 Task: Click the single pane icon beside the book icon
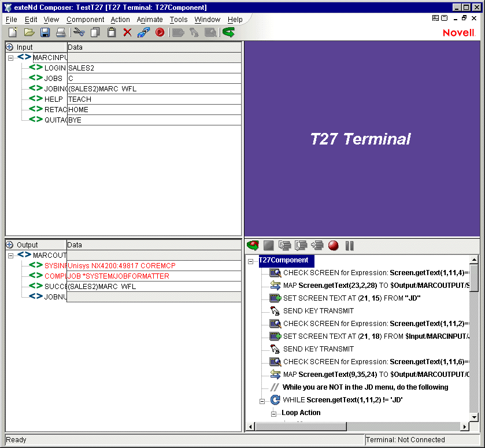pyautogui.click(x=444, y=18)
